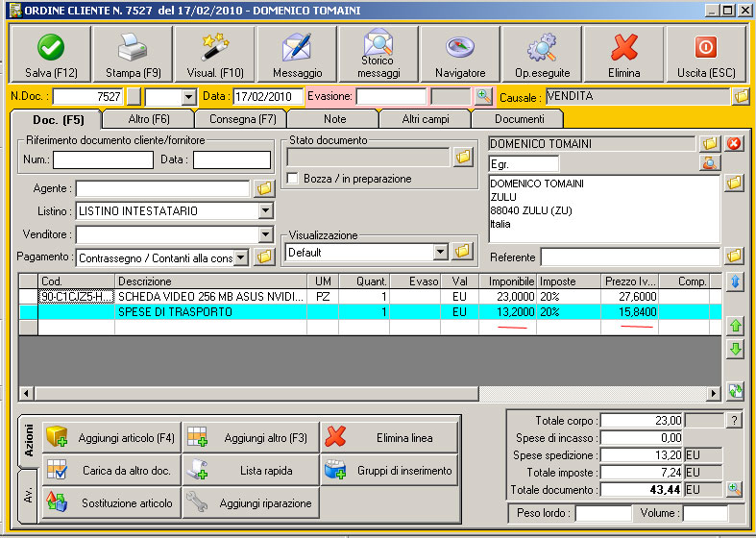
Task: Expand the Visualizzazione Default dropdown
Action: click(440, 253)
